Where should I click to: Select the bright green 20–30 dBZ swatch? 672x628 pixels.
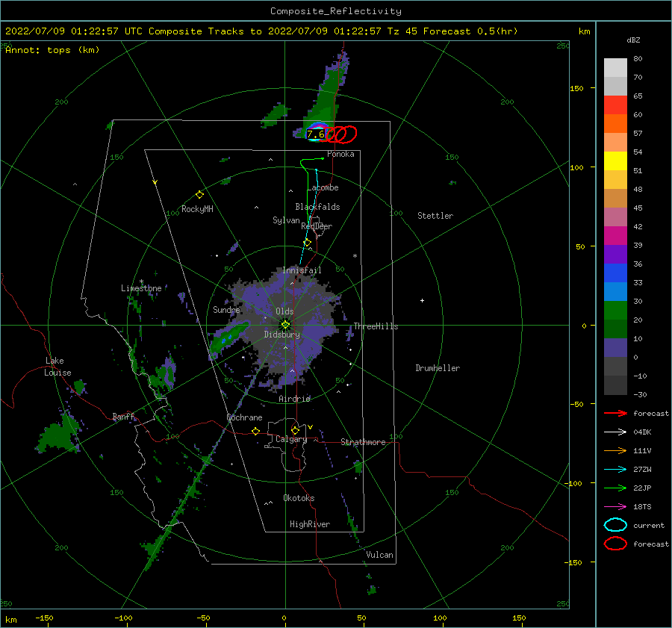pyautogui.click(x=615, y=311)
